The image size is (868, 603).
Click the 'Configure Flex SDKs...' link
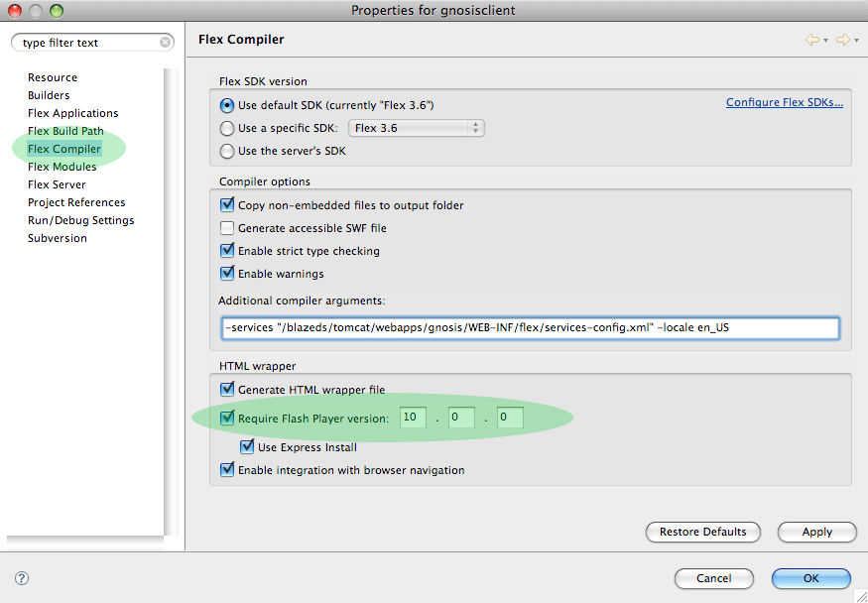[x=784, y=102]
